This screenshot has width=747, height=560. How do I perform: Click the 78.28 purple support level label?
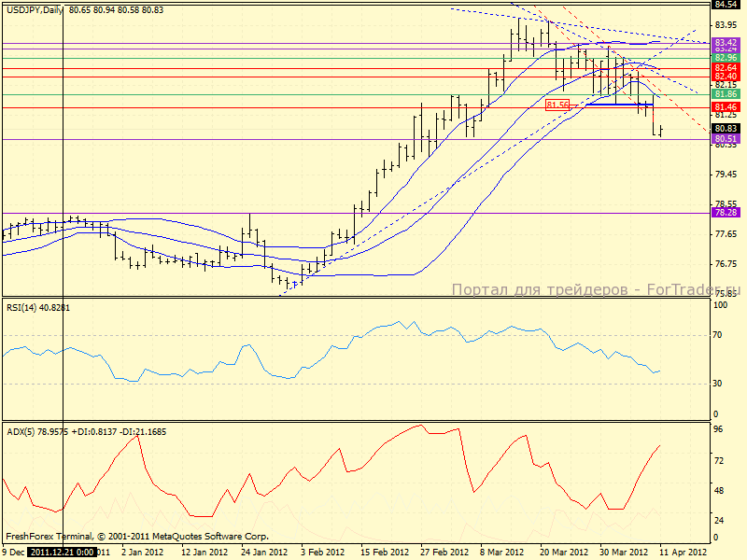tap(726, 213)
